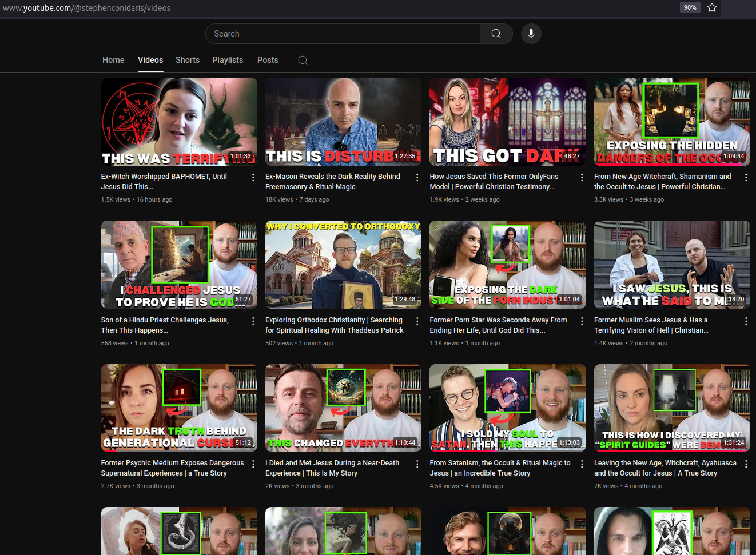Open options menu for Leaving the New Age video
The height and width of the screenshot is (555, 756).
[x=746, y=464]
